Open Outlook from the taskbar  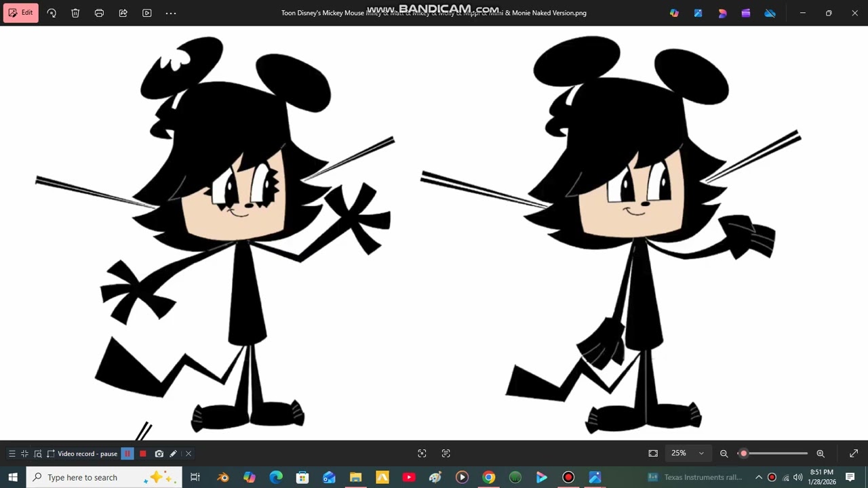click(329, 477)
